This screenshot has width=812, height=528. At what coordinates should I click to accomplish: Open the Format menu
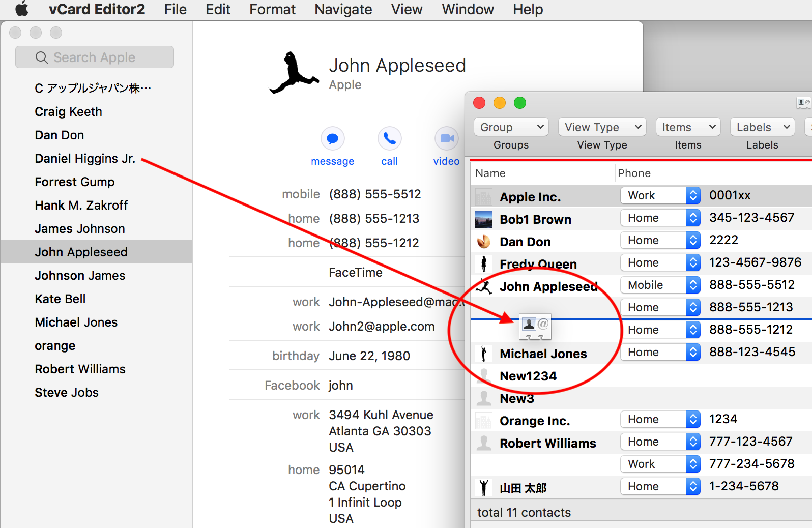[272, 9]
